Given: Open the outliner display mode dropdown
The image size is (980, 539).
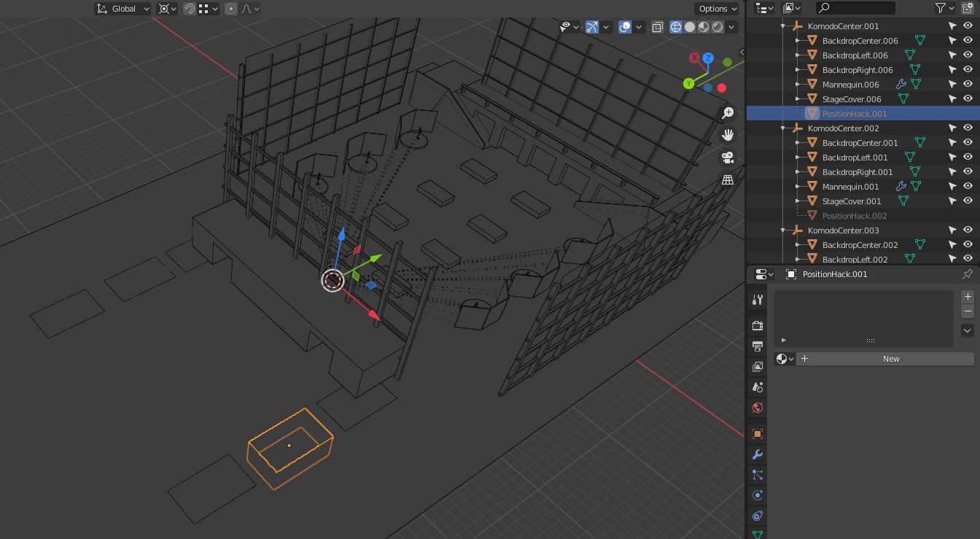Looking at the screenshot, I should click(x=792, y=8).
